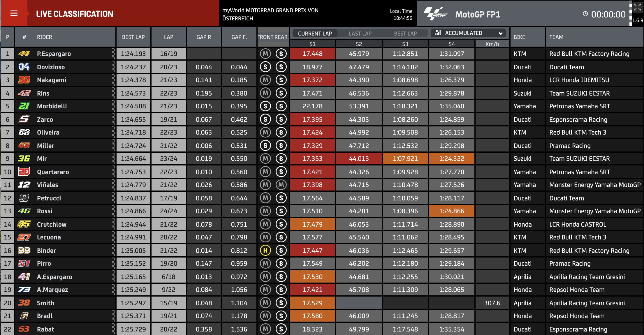The width and height of the screenshot is (644, 335).
Task: Click the S4 sector header
Action: click(452, 44)
